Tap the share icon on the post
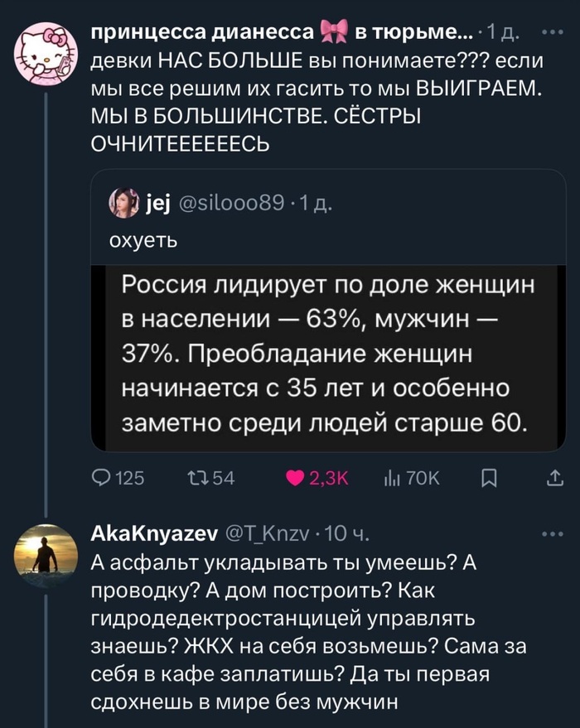 552,477
